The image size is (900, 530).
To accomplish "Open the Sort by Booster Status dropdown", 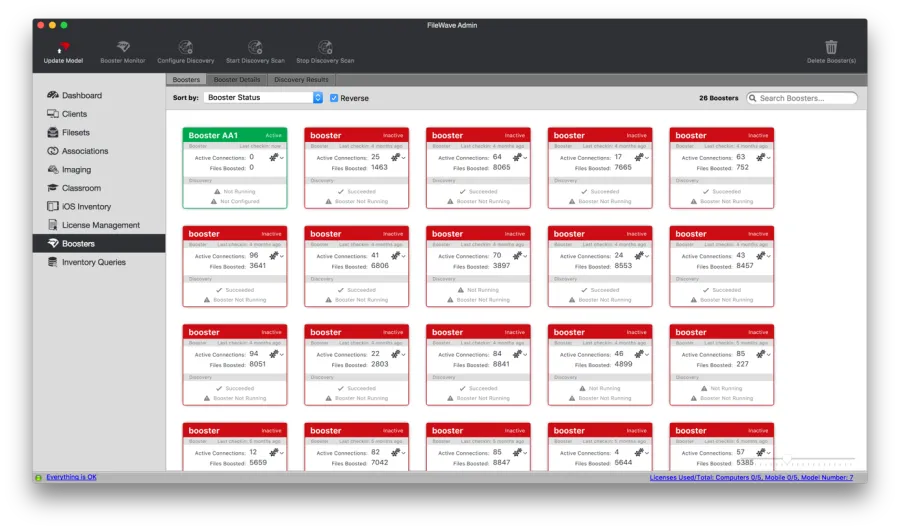I will (x=263, y=98).
